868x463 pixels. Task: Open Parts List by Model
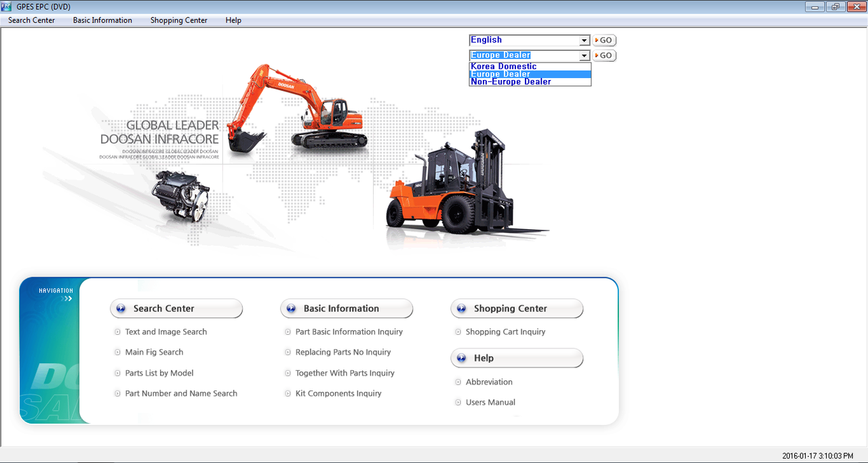click(x=159, y=374)
